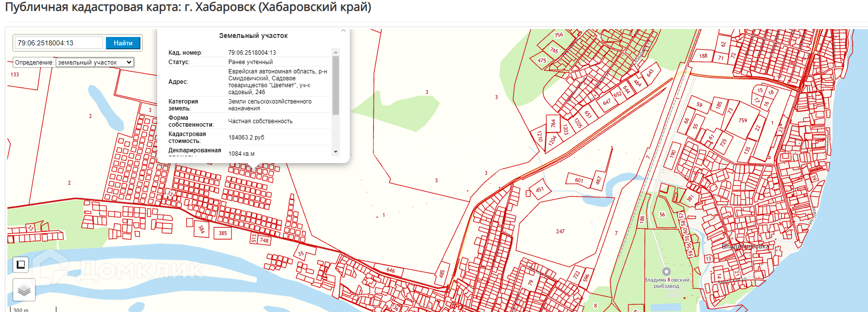Select parcel 385 on the map
Viewport: 868px width, 312px height.
223,233
